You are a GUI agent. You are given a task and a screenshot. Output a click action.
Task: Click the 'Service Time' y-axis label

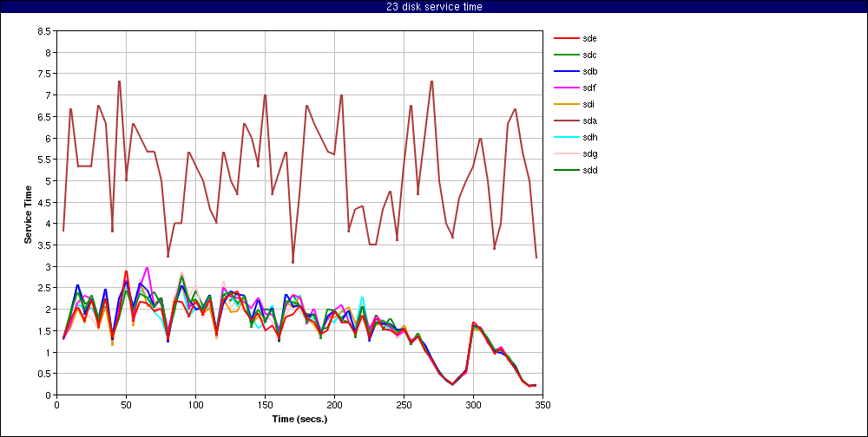coord(28,213)
